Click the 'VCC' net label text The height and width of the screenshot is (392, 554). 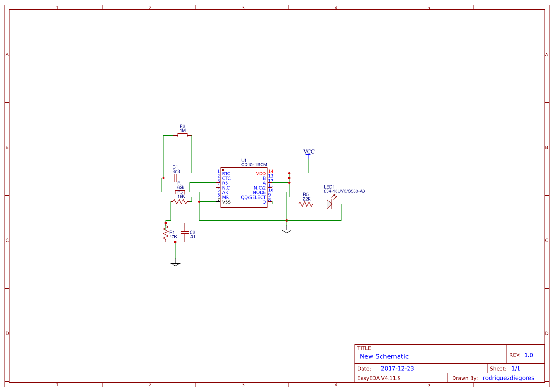309,151
